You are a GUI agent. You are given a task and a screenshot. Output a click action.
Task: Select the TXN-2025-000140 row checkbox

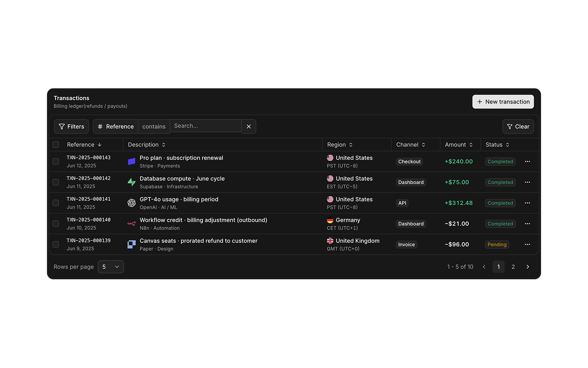tap(56, 224)
